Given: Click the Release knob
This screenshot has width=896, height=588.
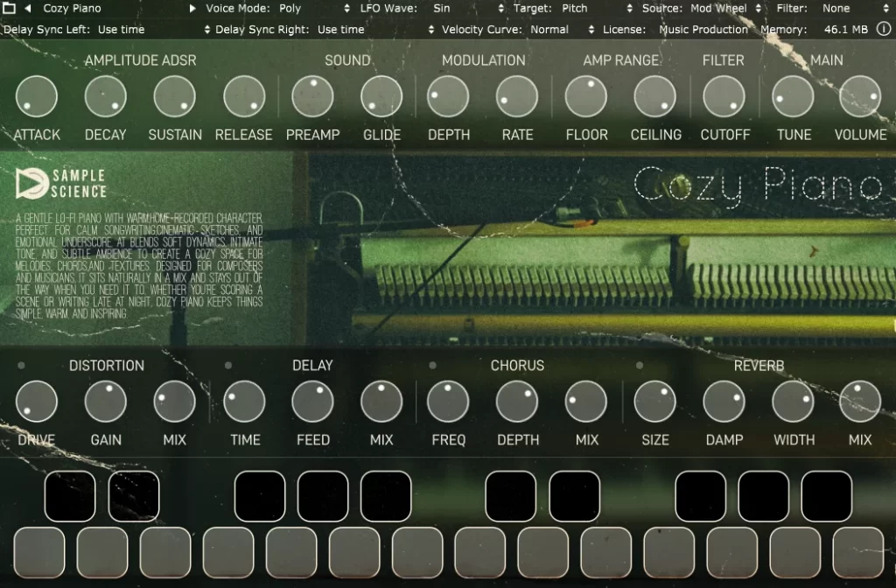Looking at the screenshot, I should click(244, 96).
